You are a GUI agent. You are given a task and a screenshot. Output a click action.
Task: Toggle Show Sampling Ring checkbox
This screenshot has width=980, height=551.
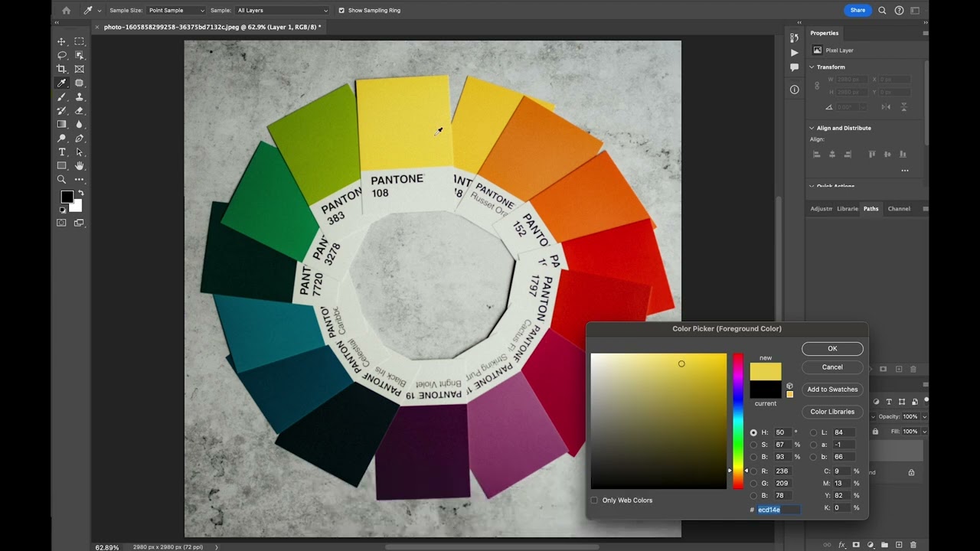[341, 11]
